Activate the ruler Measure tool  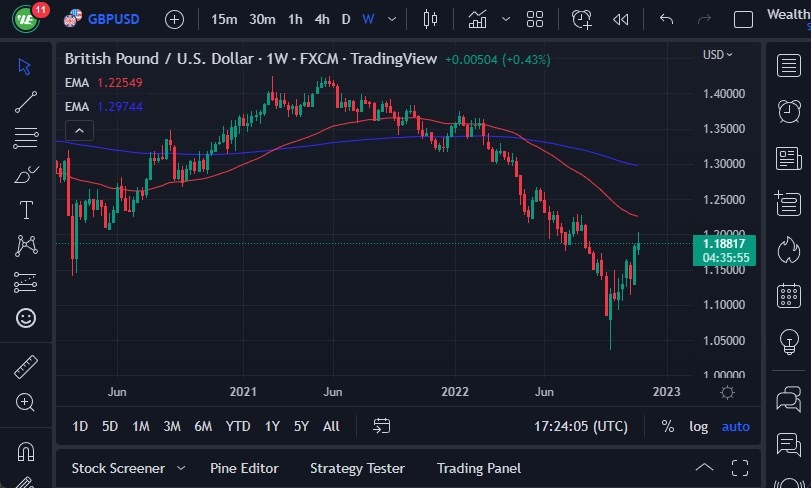coord(26,367)
